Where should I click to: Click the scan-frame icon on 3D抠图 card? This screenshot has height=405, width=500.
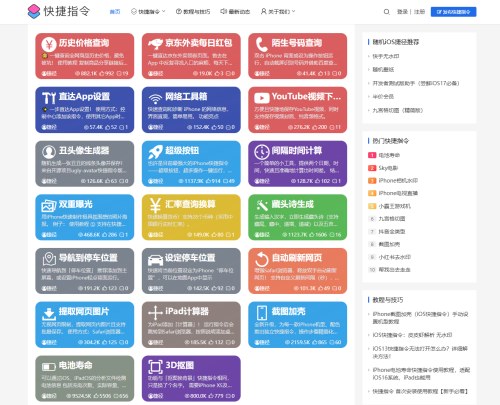pos(155,367)
